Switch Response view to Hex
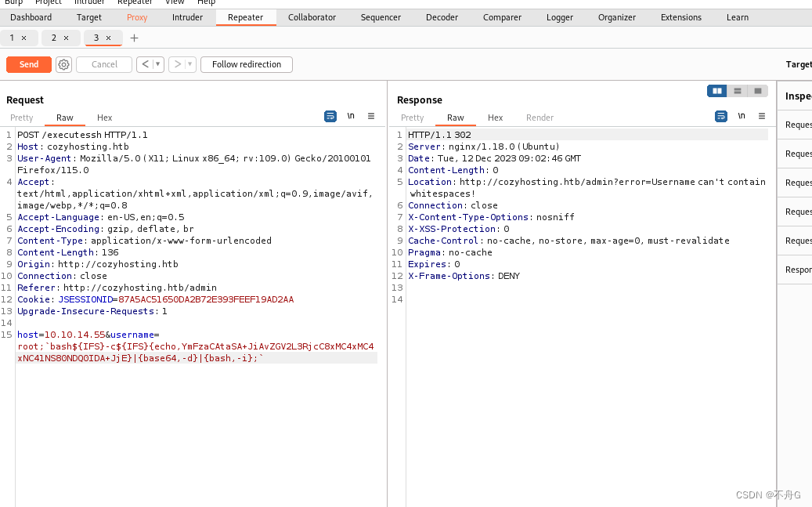The width and height of the screenshot is (812, 507). point(495,118)
